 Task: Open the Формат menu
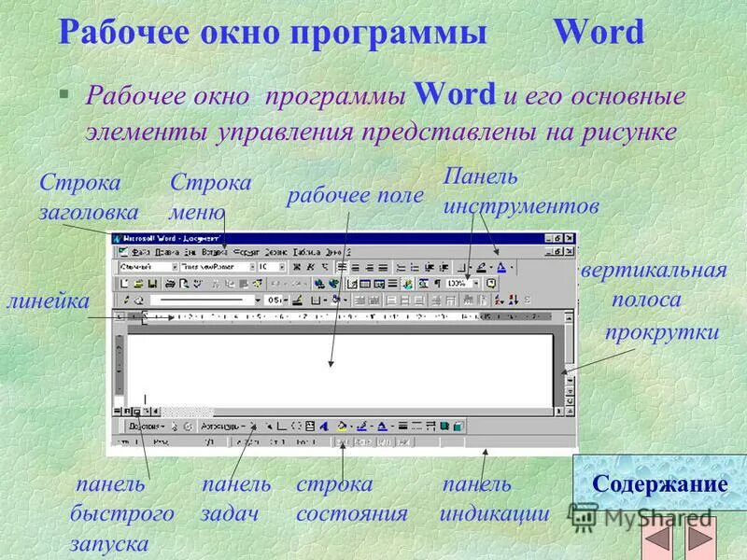(x=247, y=252)
